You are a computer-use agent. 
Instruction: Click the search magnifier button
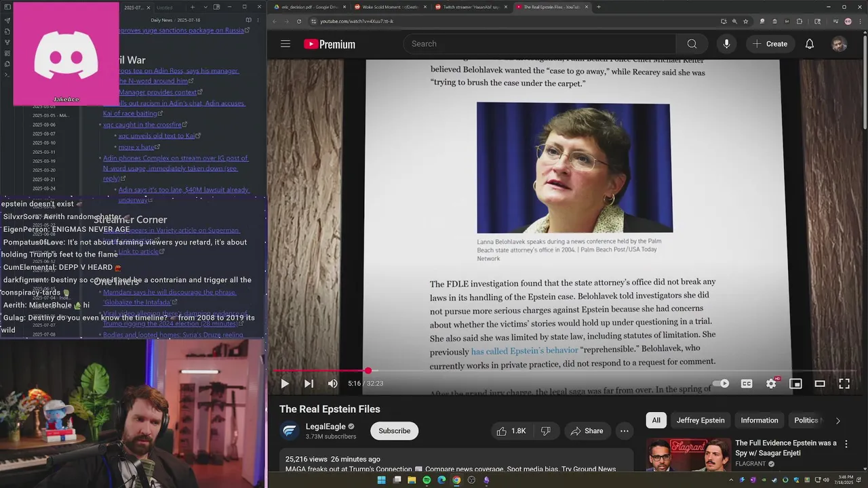692,44
